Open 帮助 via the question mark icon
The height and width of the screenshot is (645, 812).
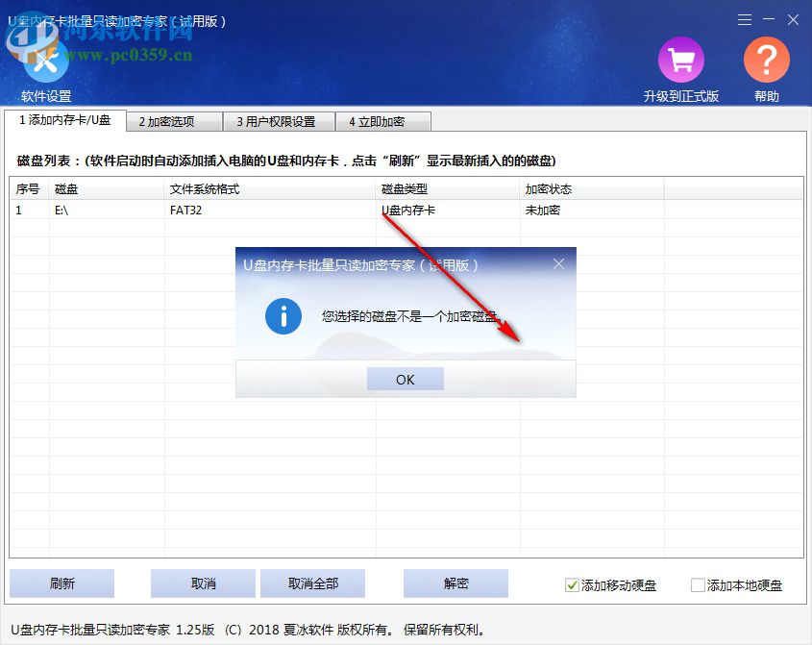[x=766, y=60]
